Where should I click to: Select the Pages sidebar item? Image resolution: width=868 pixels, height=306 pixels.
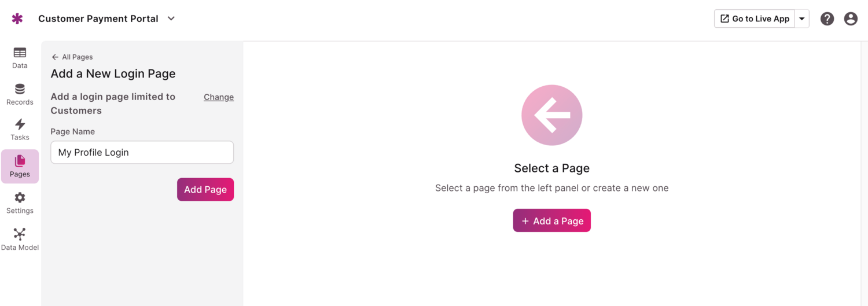click(20, 166)
